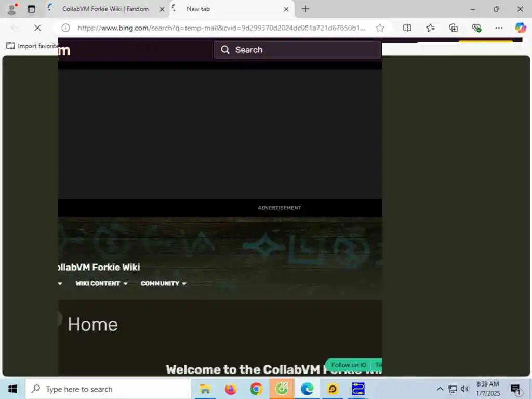Viewport: 532px width, 399px height.
Task: Open Edge Settings and more menu
Action: point(499,28)
